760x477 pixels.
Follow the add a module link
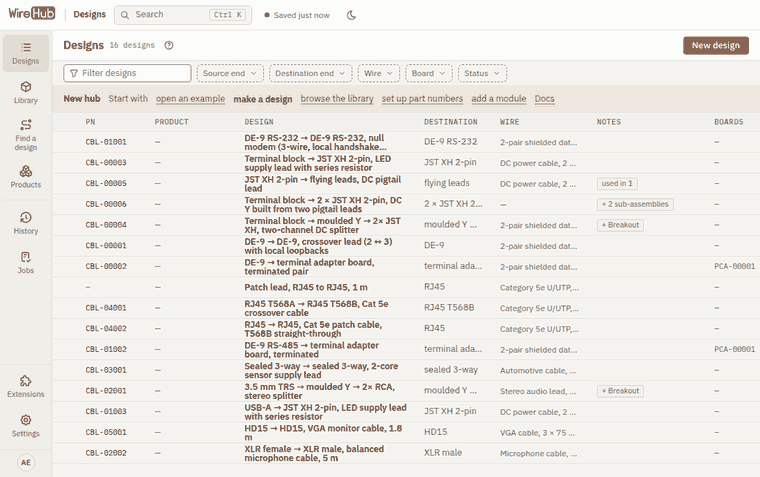pyautogui.click(x=499, y=98)
